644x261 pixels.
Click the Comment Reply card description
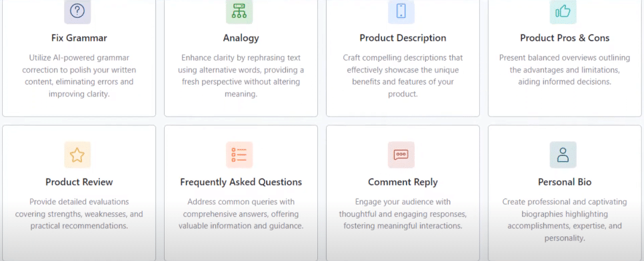pos(403,214)
